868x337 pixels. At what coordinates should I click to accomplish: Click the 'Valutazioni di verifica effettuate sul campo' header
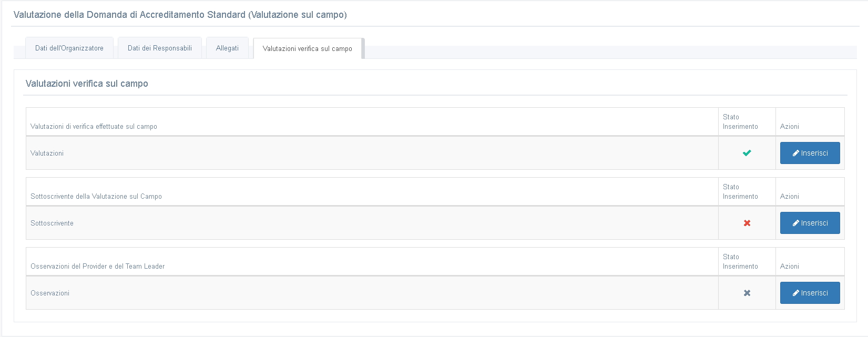coord(94,126)
